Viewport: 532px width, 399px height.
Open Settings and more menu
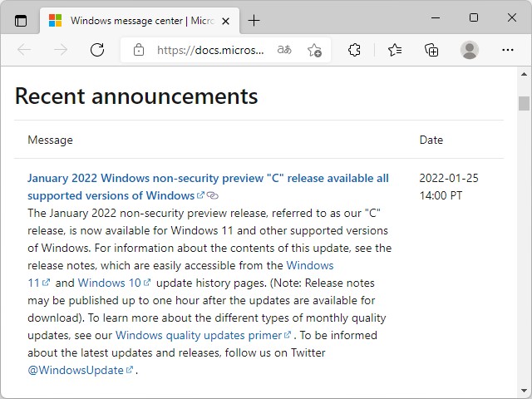[508, 50]
